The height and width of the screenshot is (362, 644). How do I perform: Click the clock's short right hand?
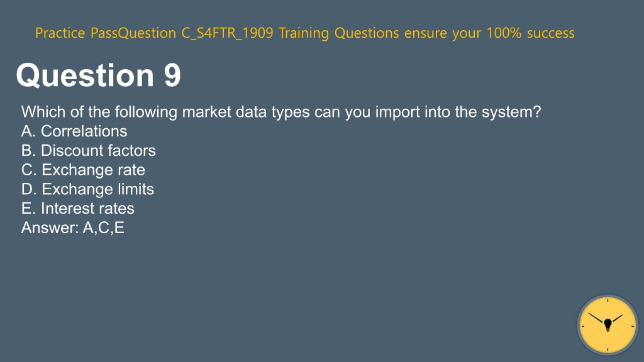tap(618, 318)
